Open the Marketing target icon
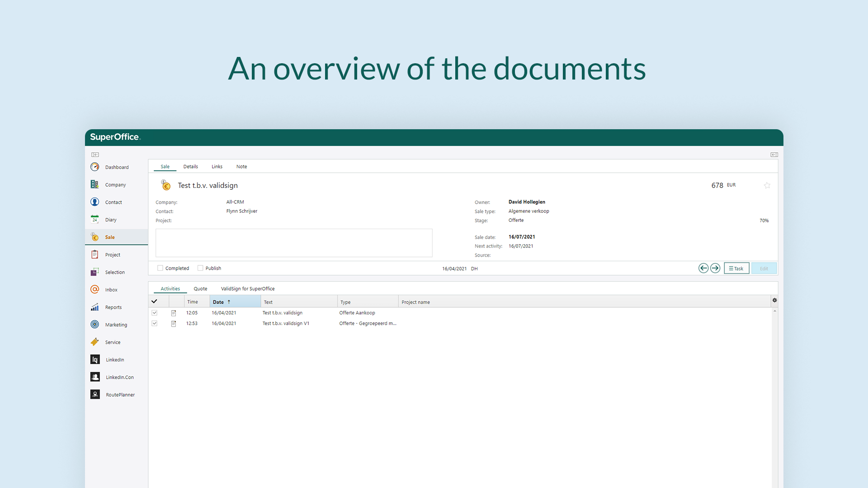This screenshot has height=488, width=868. (x=94, y=324)
